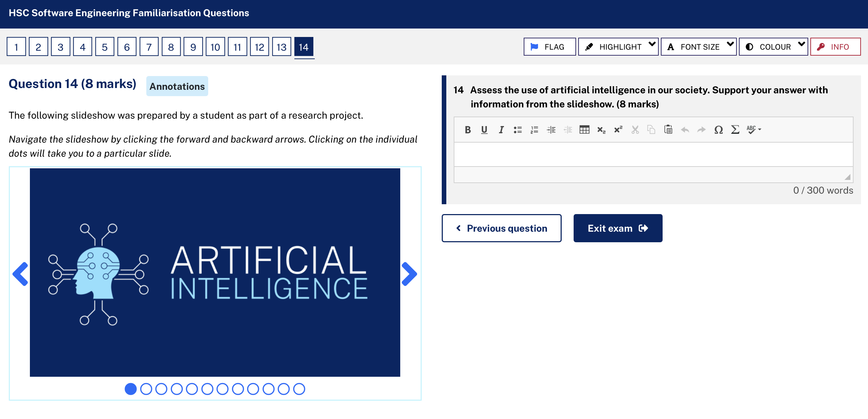Viewport: 868px width, 419px height.
Task: Select the fifth slide dot
Action: pos(192,389)
